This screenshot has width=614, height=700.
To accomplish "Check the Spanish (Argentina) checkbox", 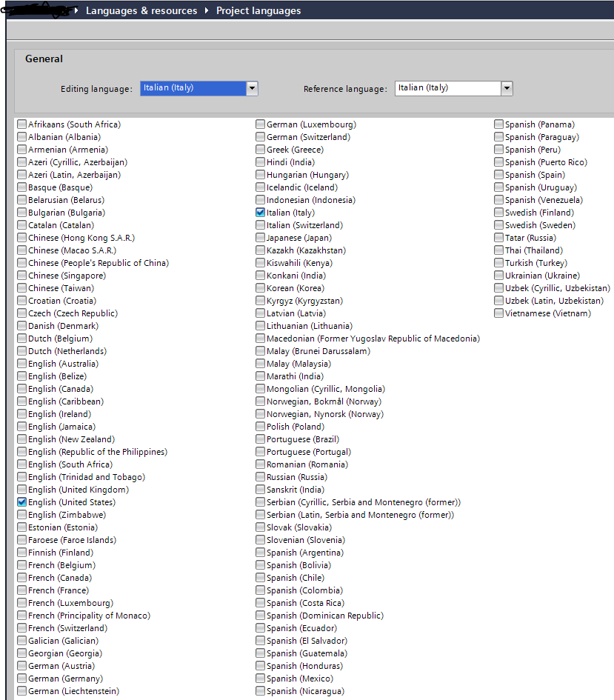I will click(x=260, y=553).
